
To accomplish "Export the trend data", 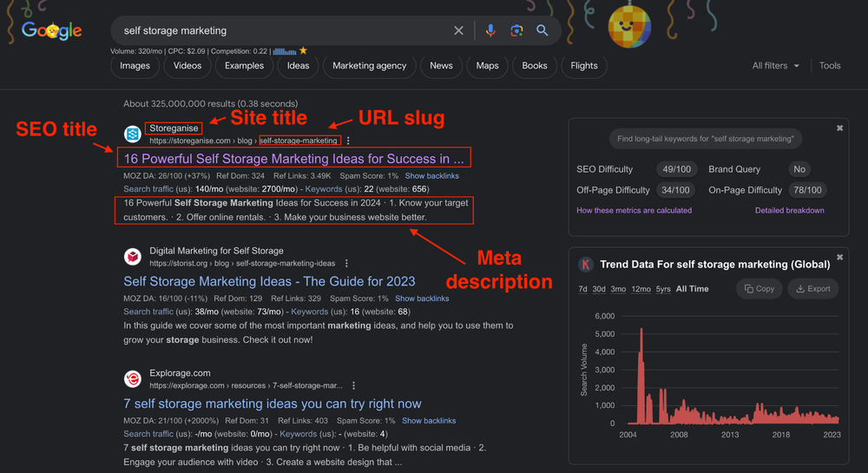I will [813, 289].
